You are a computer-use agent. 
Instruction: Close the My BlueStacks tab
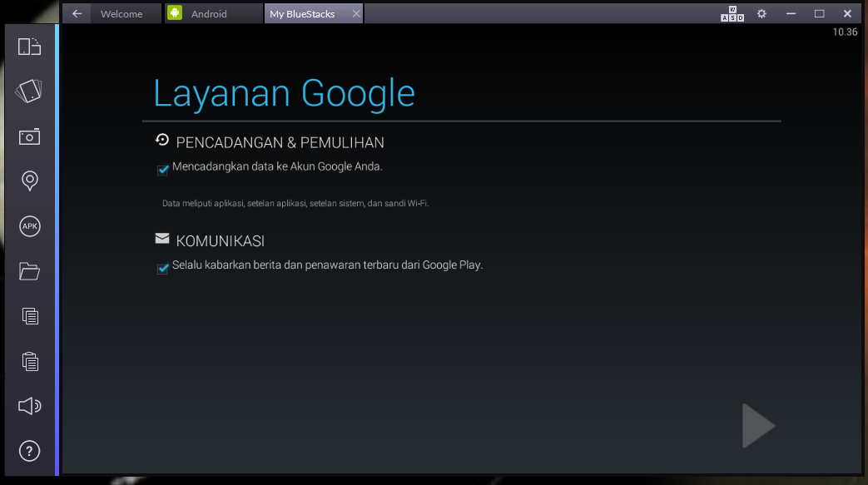[356, 14]
